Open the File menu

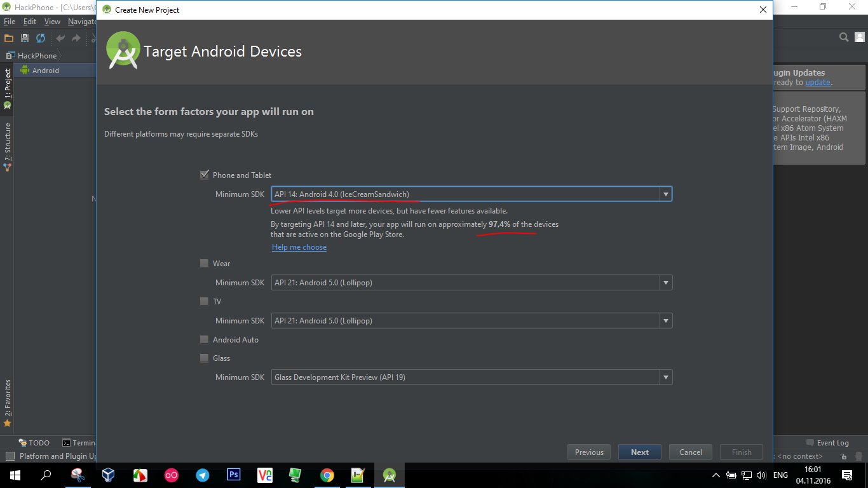(x=10, y=22)
